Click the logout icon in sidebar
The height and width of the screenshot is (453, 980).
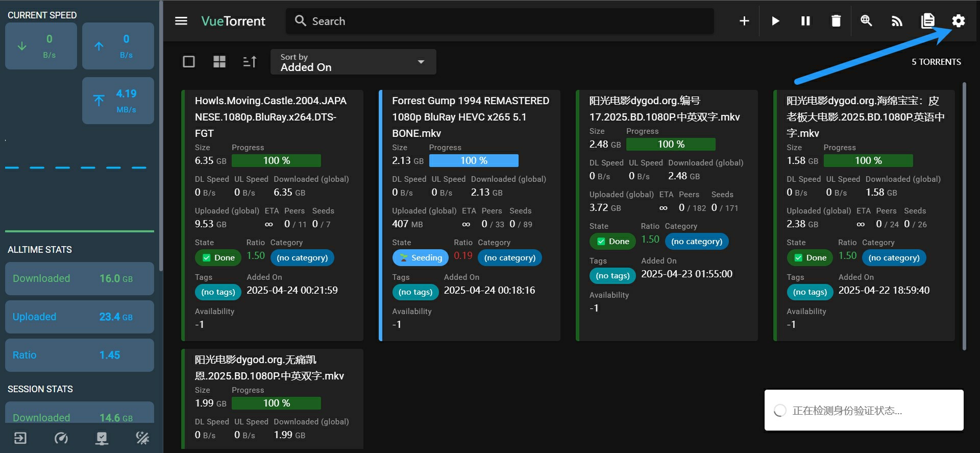20,438
